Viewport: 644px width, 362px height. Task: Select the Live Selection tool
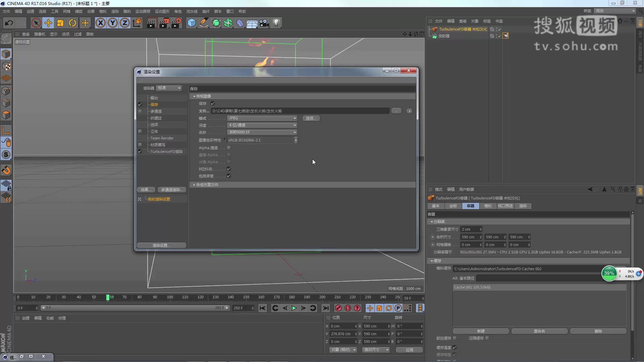pyautogui.click(x=36, y=23)
